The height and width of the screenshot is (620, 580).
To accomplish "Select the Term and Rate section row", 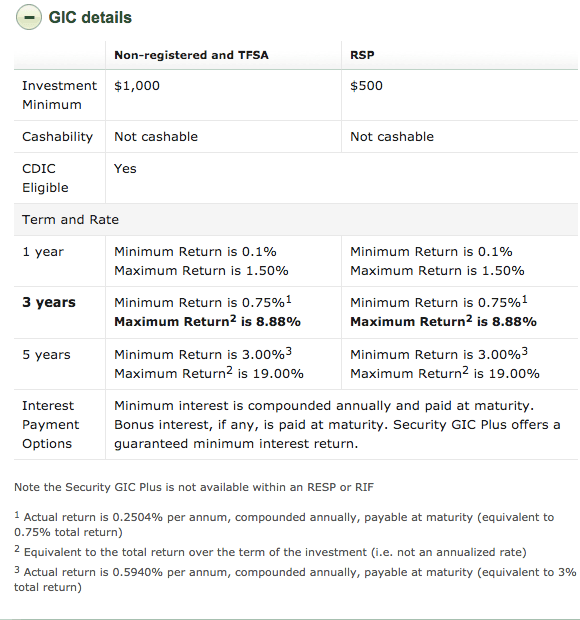I will (296, 220).
